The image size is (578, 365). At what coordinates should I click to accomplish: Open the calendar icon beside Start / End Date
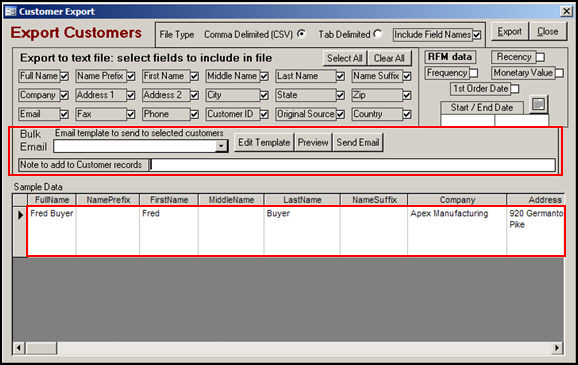tap(538, 104)
